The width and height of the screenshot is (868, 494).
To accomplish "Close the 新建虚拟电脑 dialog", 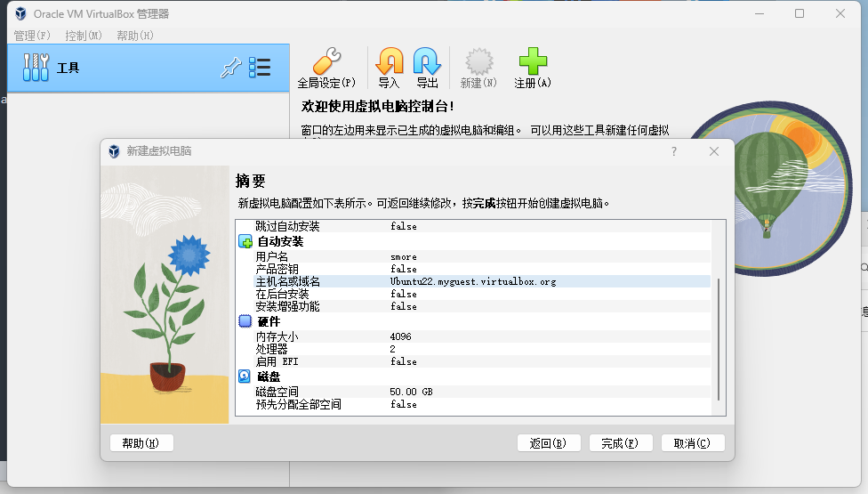I will [x=714, y=151].
